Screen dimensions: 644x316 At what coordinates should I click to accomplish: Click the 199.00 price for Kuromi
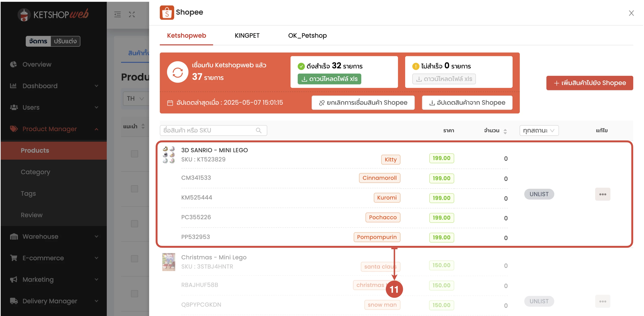tap(441, 198)
